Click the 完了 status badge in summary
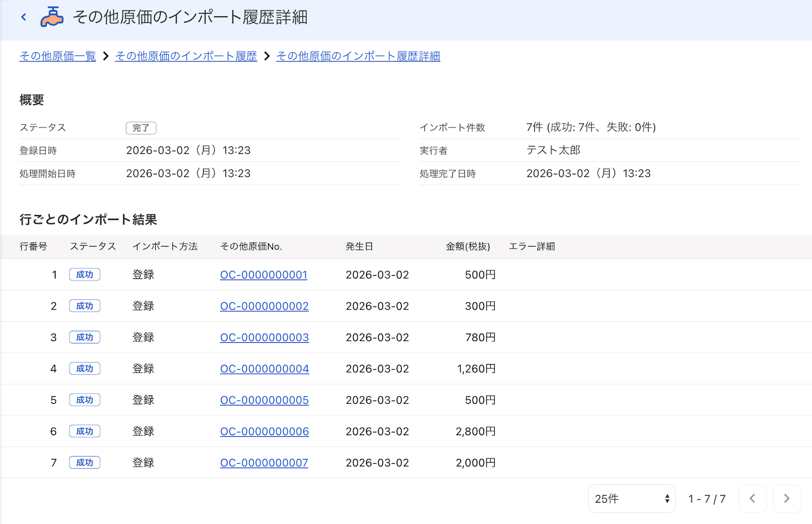 tap(141, 128)
